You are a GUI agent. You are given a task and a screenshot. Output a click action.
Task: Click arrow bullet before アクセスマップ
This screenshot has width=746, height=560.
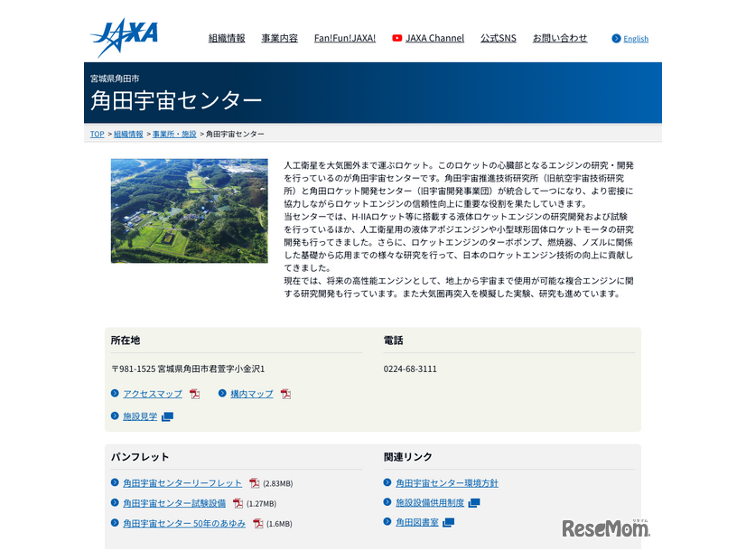115,394
